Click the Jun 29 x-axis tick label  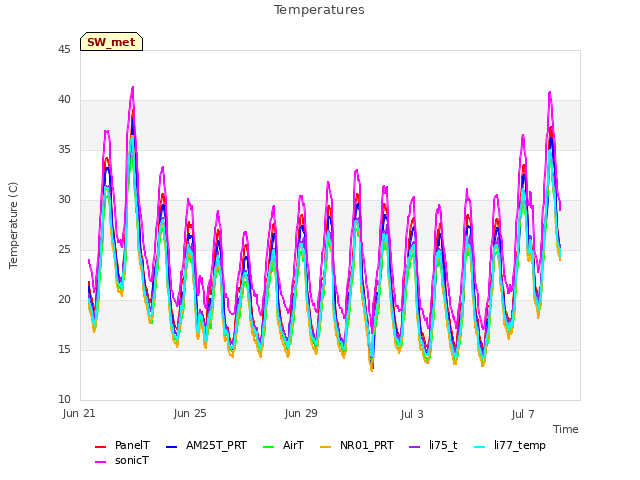(301, 413)
